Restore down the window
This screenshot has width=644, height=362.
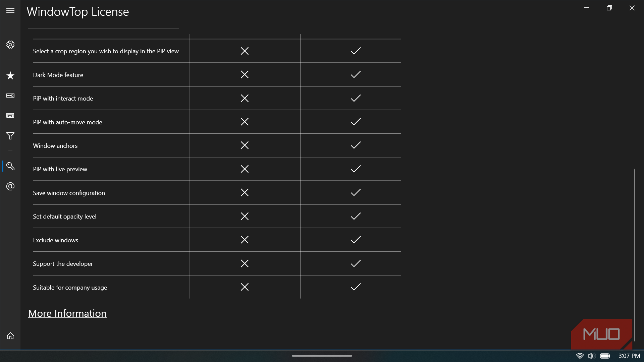pyautogui.click(x=609, y=8)
